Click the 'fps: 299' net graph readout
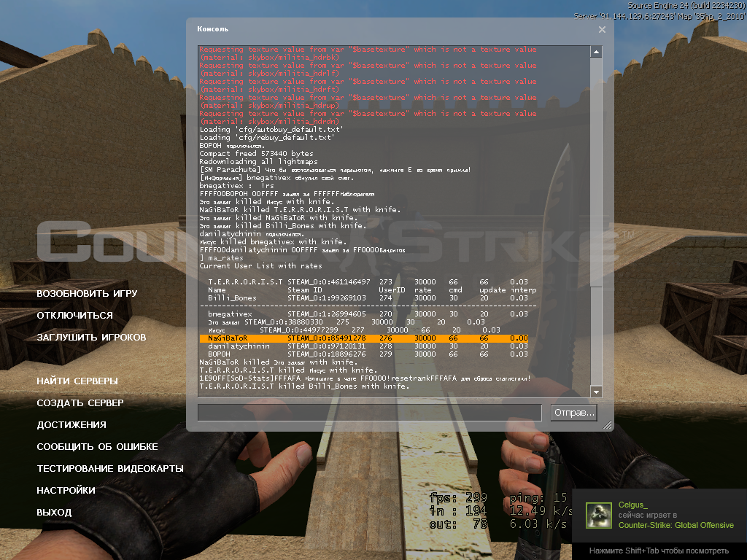The height and width of the screenshot is (560, 747). (x=458, y=498)
